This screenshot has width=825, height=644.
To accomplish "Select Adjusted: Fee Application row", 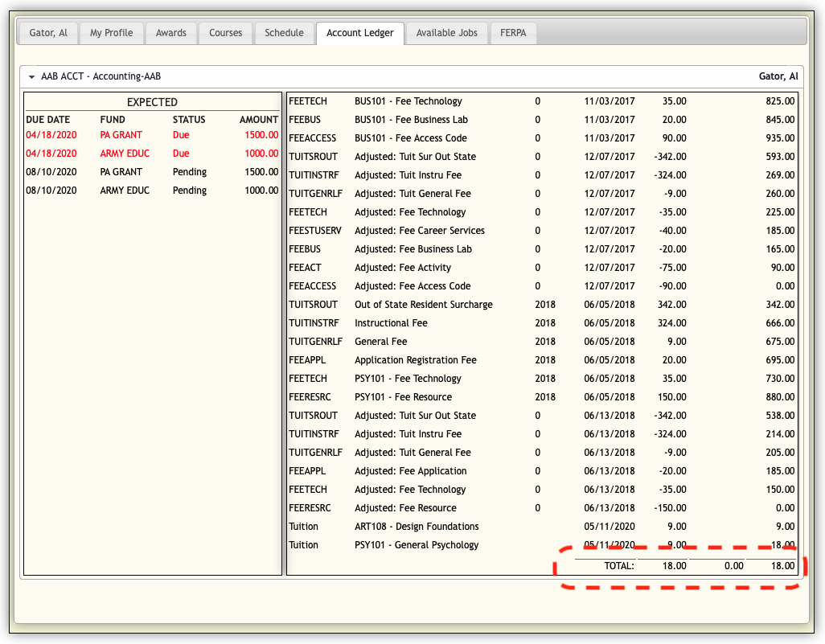I will coord(542,471).
